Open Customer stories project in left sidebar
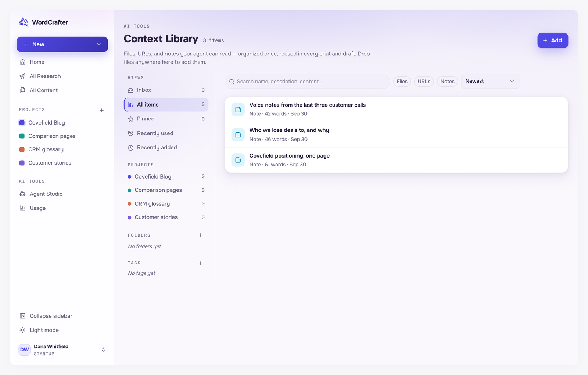The width and height of the screenshot is (588, 375). (62, 163)
